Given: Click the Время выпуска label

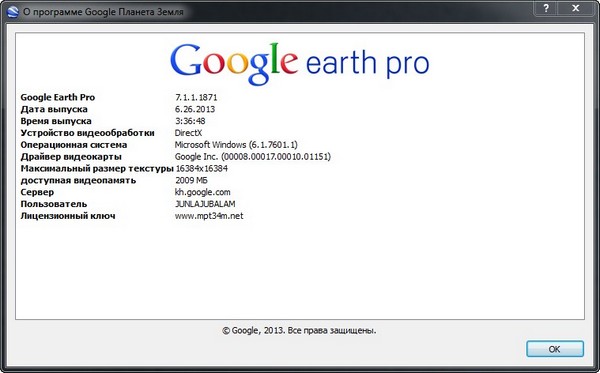Looking at the screenshot, I should point(56,121).
